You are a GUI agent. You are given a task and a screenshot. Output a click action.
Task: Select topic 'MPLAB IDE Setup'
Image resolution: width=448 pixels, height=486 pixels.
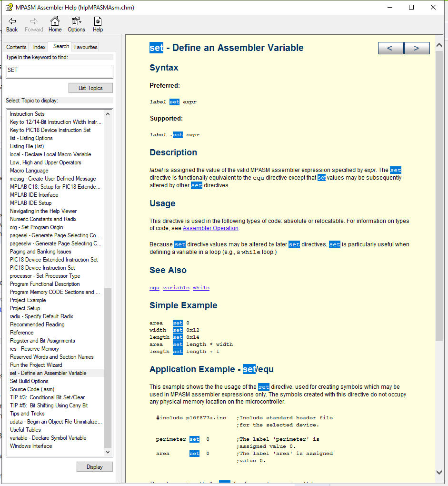point(30,202)
